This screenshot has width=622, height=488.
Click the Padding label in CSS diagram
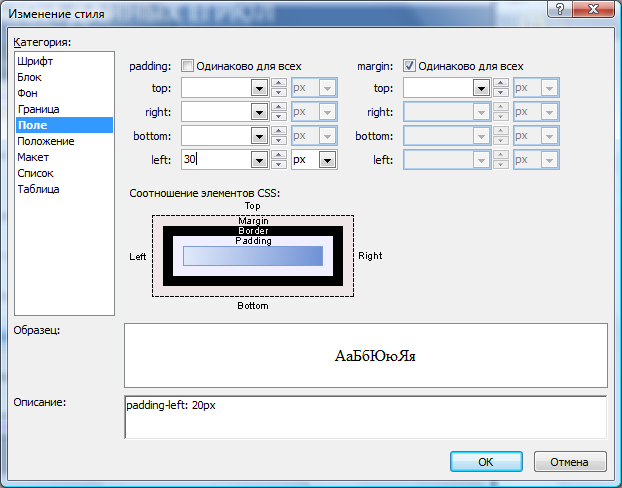coord(253,241)
